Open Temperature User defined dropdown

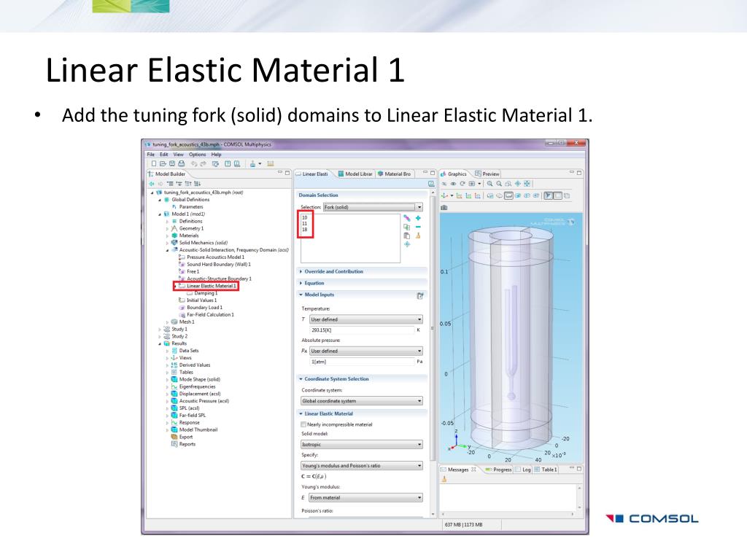click(366, 319)
